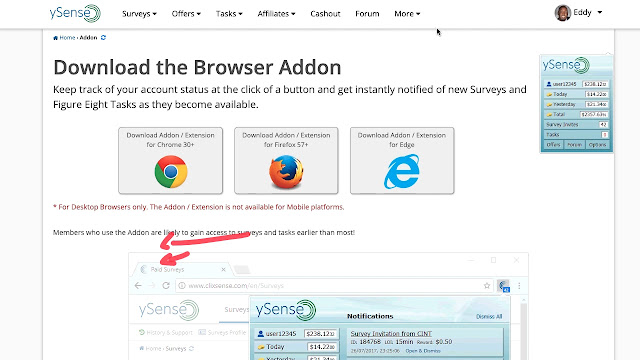The height and width of the screenshot is (360, 640).
Task: Open the Forum page
Action: tap(367, 13)
